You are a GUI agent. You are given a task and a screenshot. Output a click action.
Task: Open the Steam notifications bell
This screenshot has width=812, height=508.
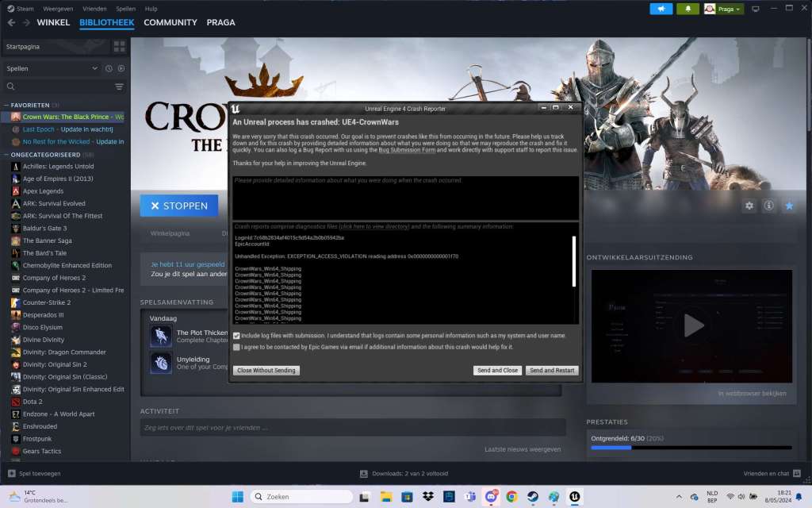coord(688,9)
